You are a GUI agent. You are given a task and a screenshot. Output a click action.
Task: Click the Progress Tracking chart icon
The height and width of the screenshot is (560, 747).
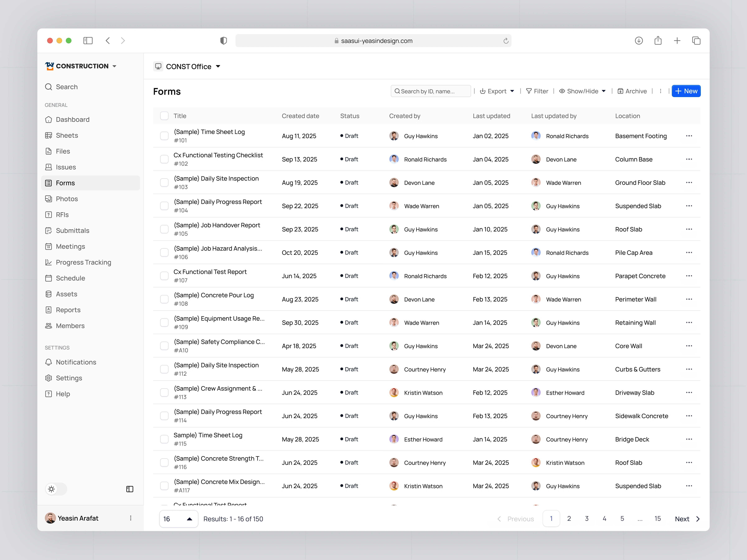click(x=48, y=262)
